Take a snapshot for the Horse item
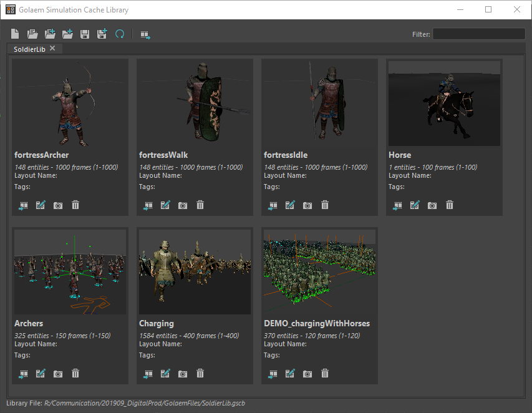532x413 pixels. (432, 205)
